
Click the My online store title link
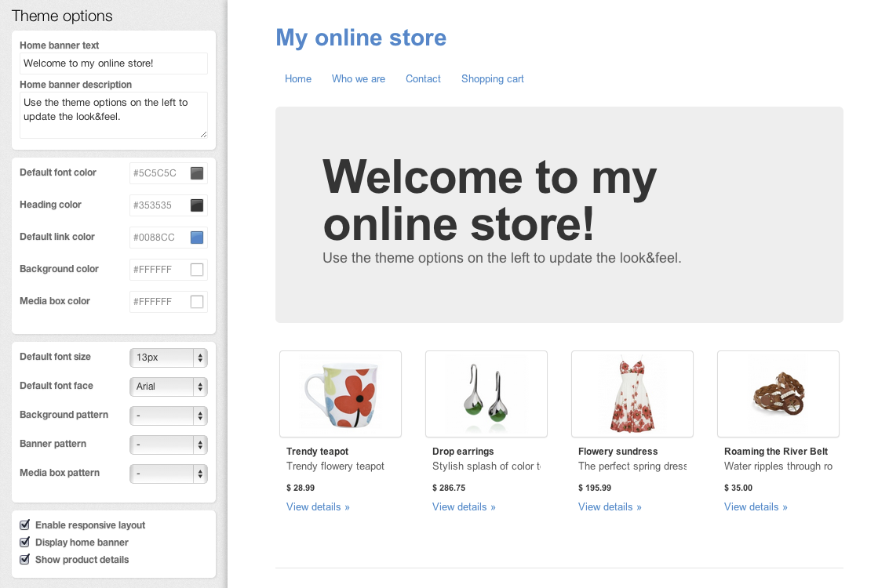[361, 38]
